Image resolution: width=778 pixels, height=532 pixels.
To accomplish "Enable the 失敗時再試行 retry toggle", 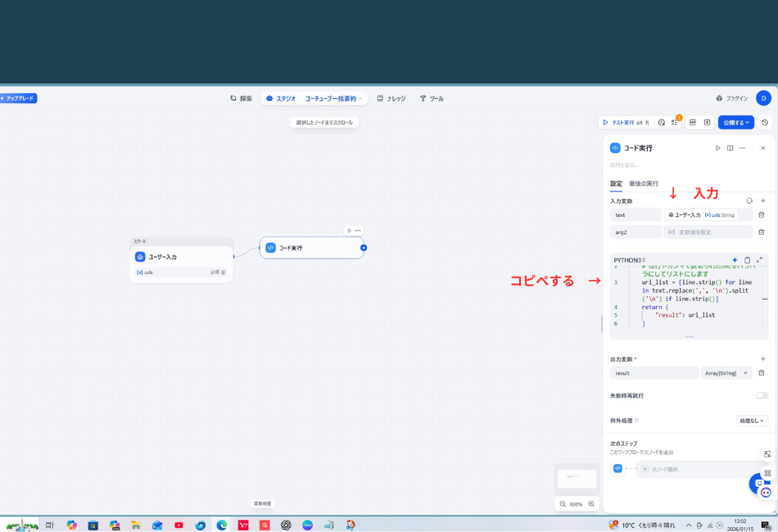I will click(x=762, y=395).
